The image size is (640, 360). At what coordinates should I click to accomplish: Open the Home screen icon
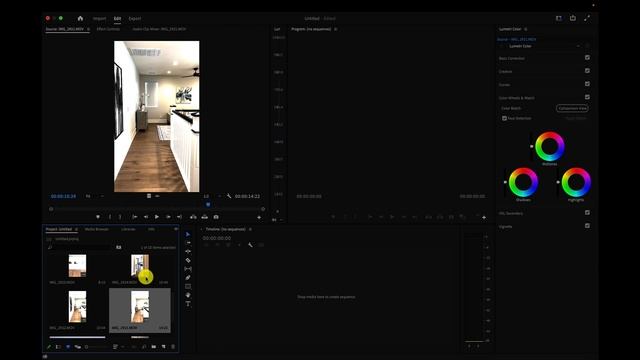[80, 18]
